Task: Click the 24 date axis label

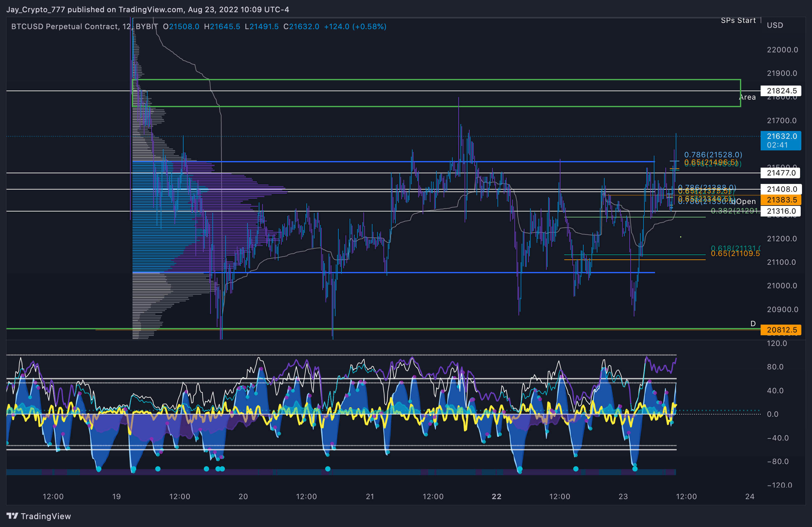Action: coord(750,497)
